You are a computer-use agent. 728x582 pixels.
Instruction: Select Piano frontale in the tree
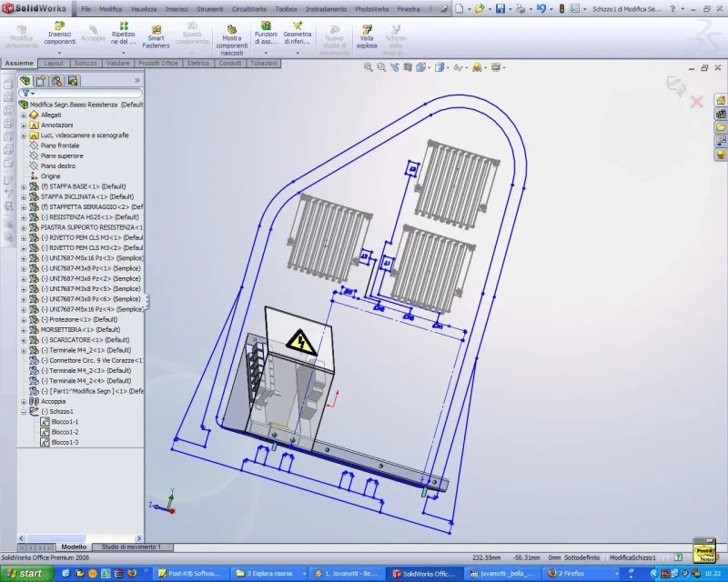59,145
